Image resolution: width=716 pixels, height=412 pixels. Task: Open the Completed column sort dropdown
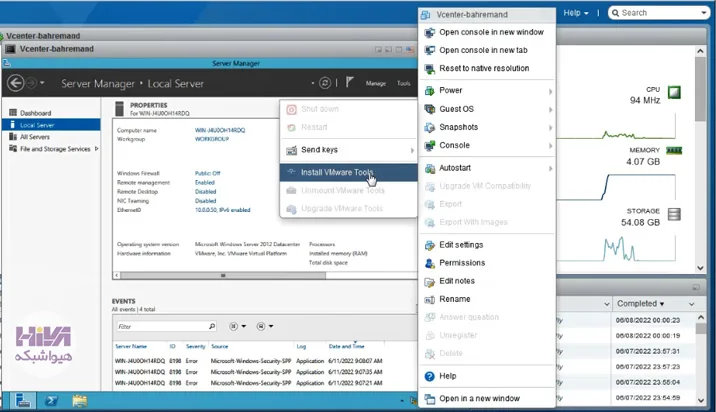[x=691, y=304]
